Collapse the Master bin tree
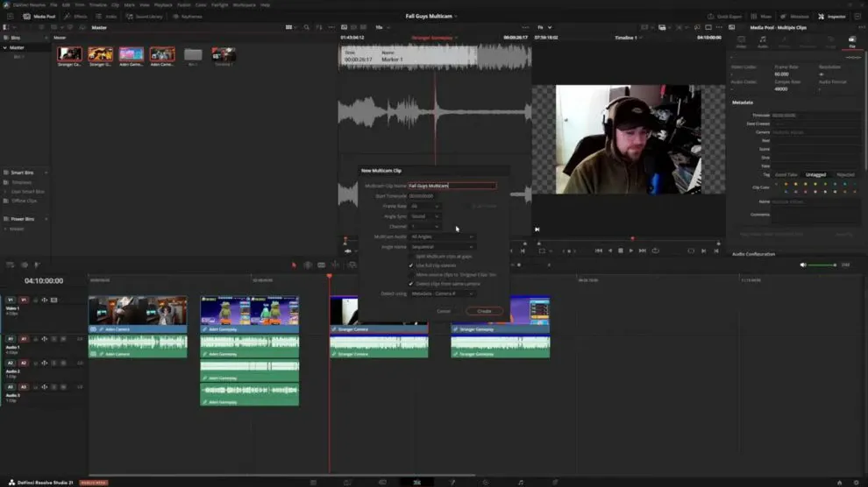The image size is (868, 487). 5,47
